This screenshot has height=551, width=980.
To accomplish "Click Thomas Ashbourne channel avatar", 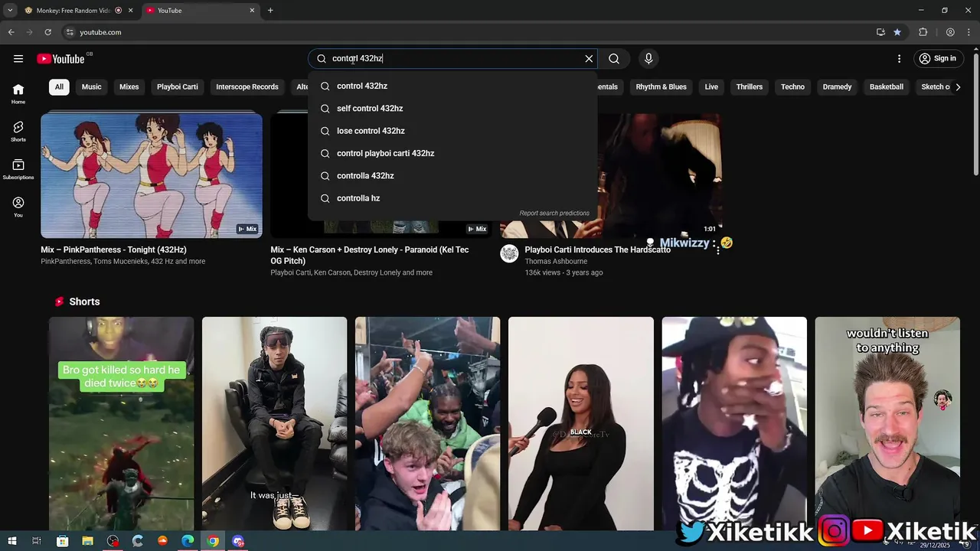I will [x=509, y=254].
